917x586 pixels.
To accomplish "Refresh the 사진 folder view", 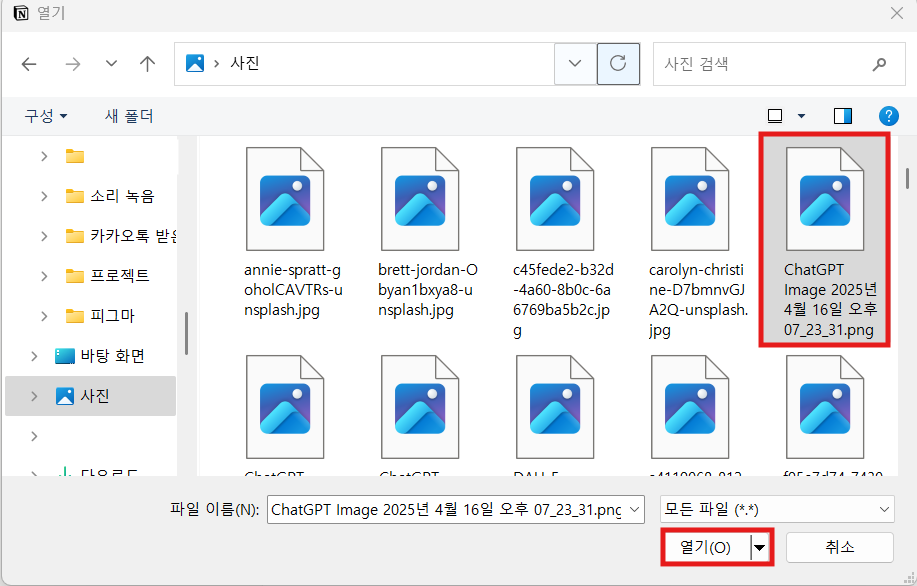I will (x=616, y=63).
